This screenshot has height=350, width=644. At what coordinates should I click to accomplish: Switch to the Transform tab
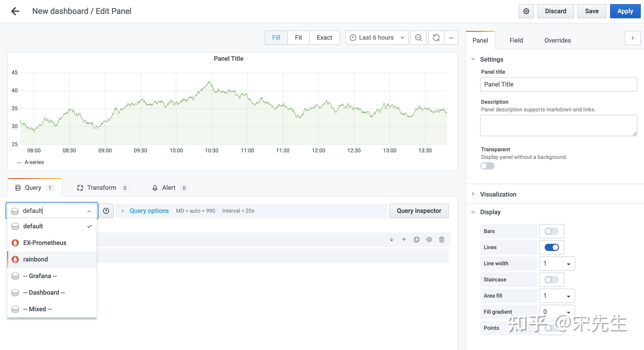[x=102, y=188]
